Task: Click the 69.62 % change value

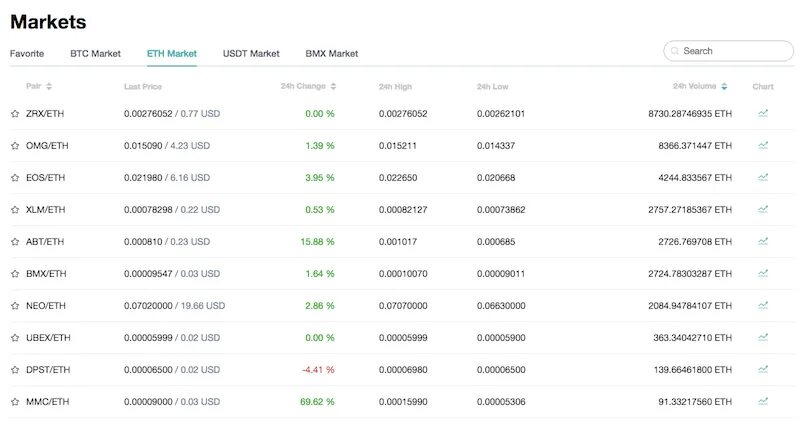Action: pyautogui.click(x=317, y=402)
